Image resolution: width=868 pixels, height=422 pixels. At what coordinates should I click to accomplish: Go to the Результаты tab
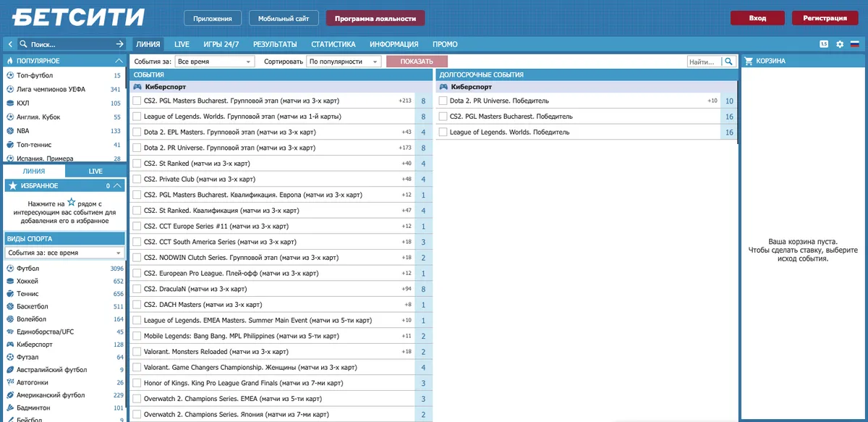click(x=275, y=44)
